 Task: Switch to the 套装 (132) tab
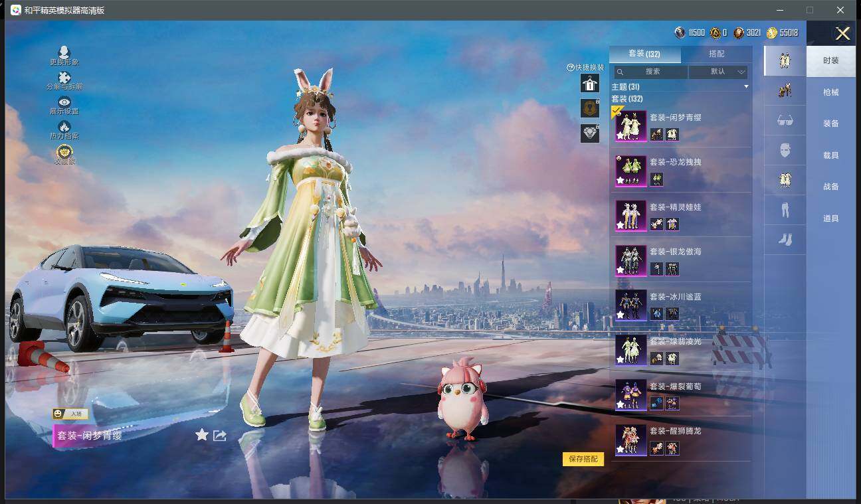tap(644, 54)
